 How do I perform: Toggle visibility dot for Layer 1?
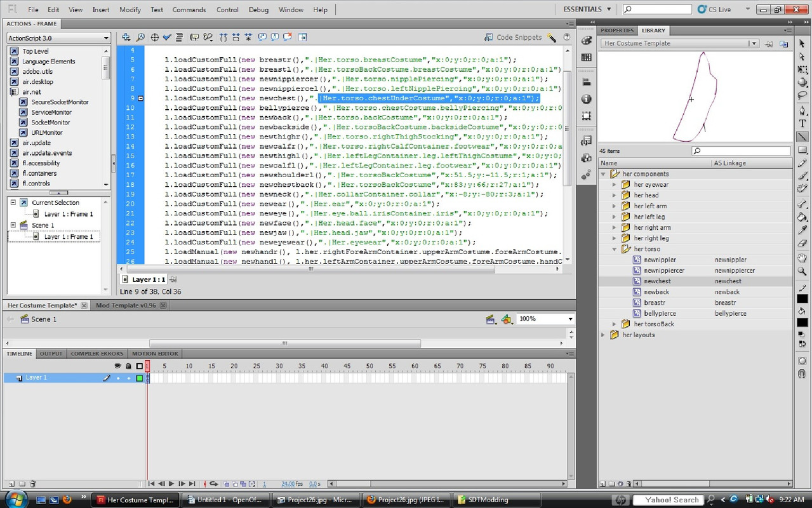tap(117, 378)
